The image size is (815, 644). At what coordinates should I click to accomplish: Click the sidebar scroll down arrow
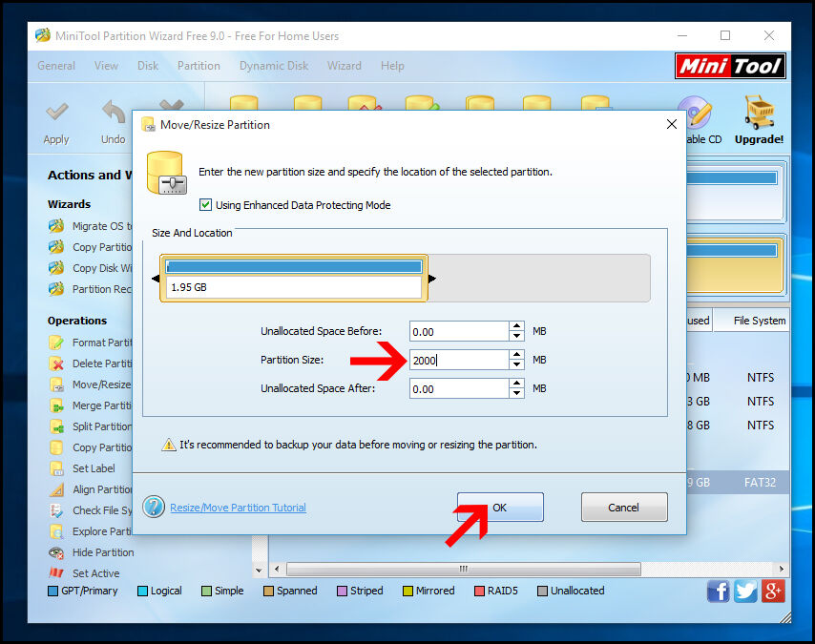[259, 571]
